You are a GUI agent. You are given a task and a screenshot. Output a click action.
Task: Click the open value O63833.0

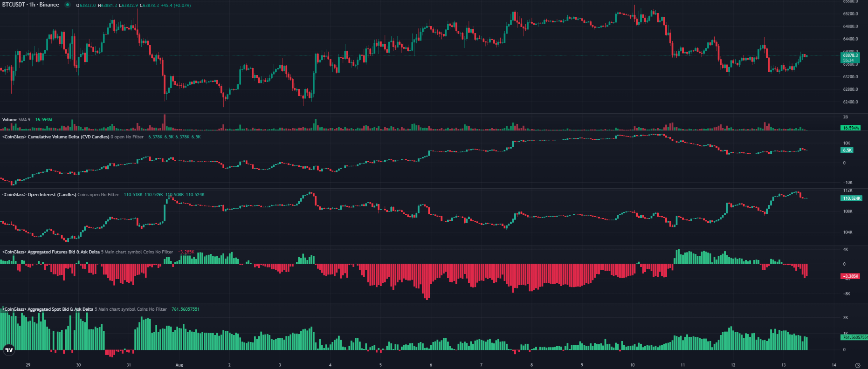tap(86, 6)
